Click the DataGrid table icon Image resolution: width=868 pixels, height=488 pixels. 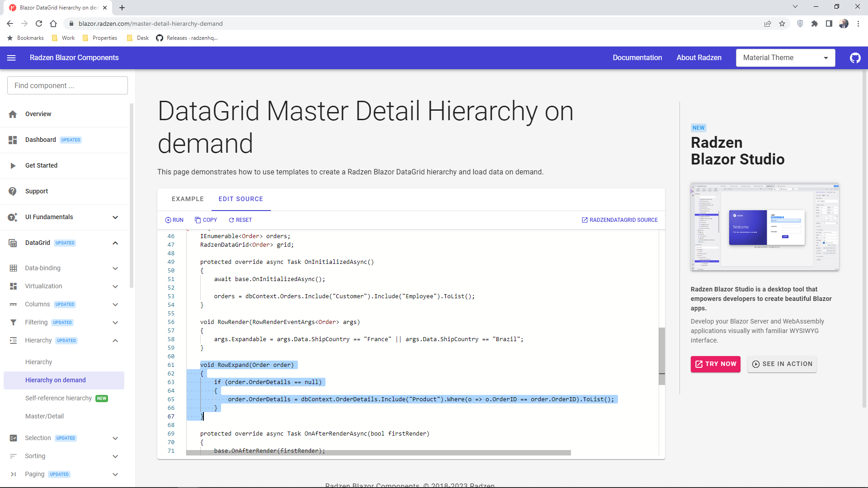(13, 243)
